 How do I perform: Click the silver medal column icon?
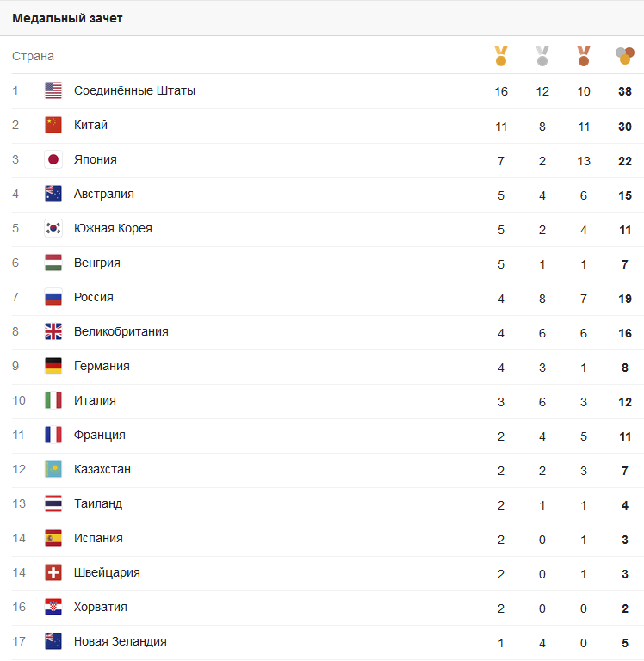(x=542, y=56)
